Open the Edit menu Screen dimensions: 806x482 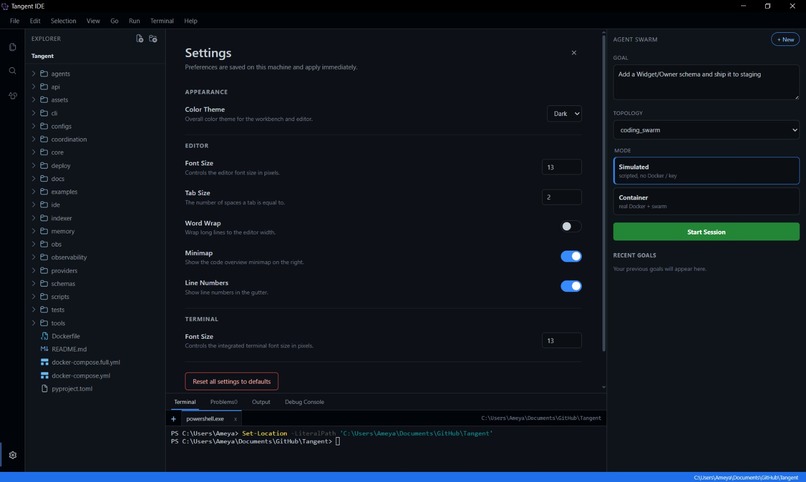click(35, 21)
